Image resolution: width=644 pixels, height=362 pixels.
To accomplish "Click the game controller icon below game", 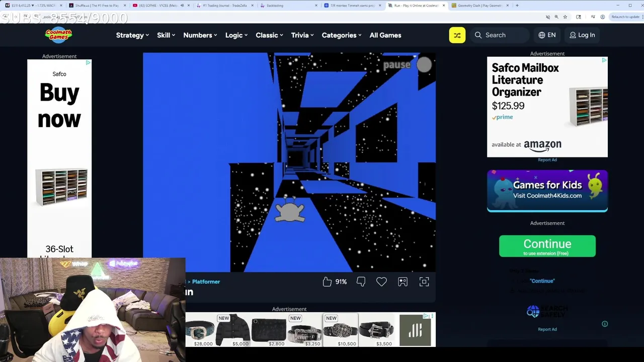I will (x=403, y=282).
